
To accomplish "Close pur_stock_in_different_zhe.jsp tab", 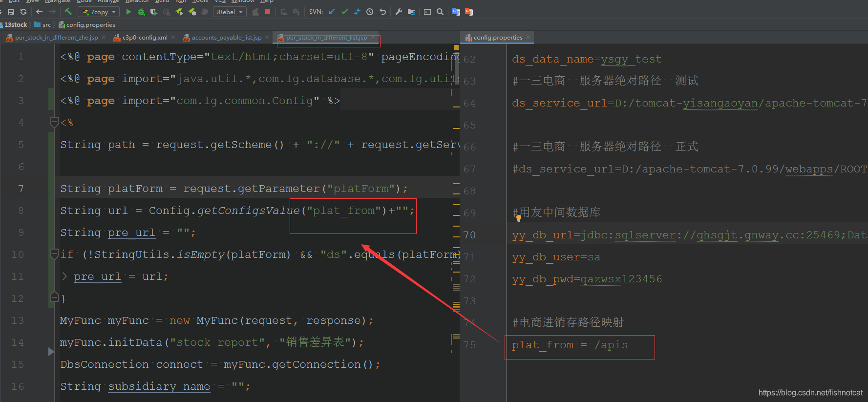I will pos(104,37).
